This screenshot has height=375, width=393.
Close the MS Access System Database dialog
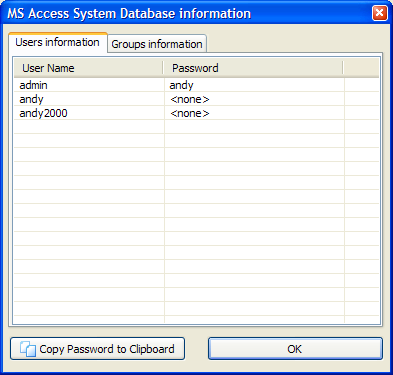(379, 13)
